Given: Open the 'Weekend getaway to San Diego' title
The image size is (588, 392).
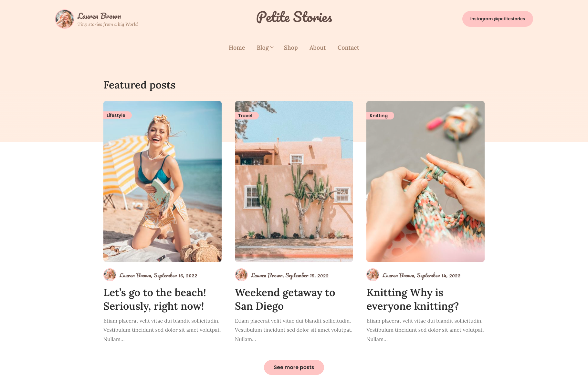Looking at the screenshot, I should pos(285,299).
